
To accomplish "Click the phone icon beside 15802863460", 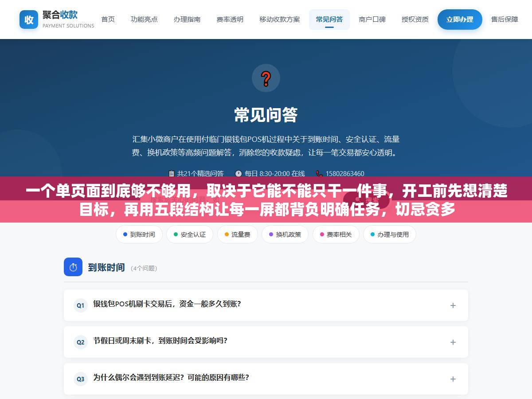I will point(319,174).
